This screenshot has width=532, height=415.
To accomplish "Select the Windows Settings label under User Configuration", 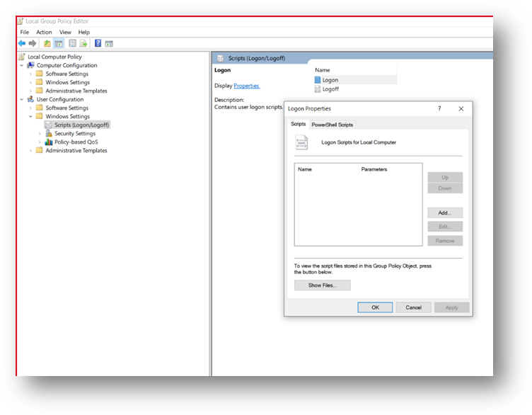I will [68, 116].
